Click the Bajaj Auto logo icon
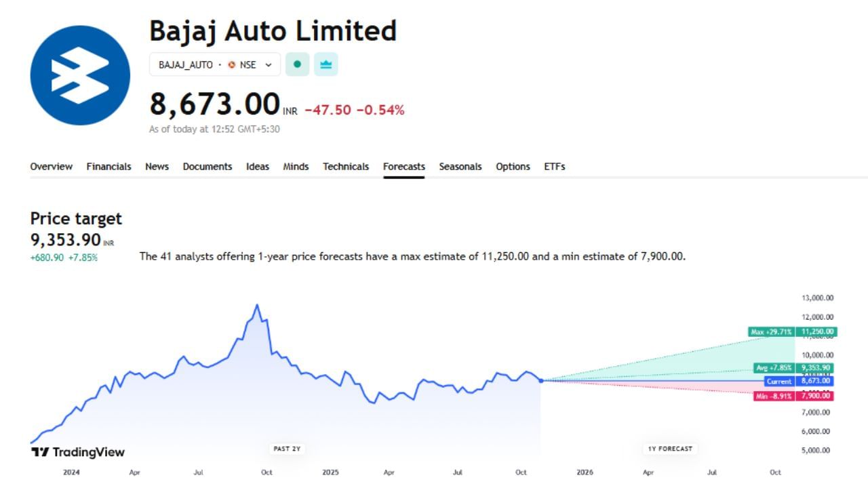 pyautogui.click(x=80, y=75)
